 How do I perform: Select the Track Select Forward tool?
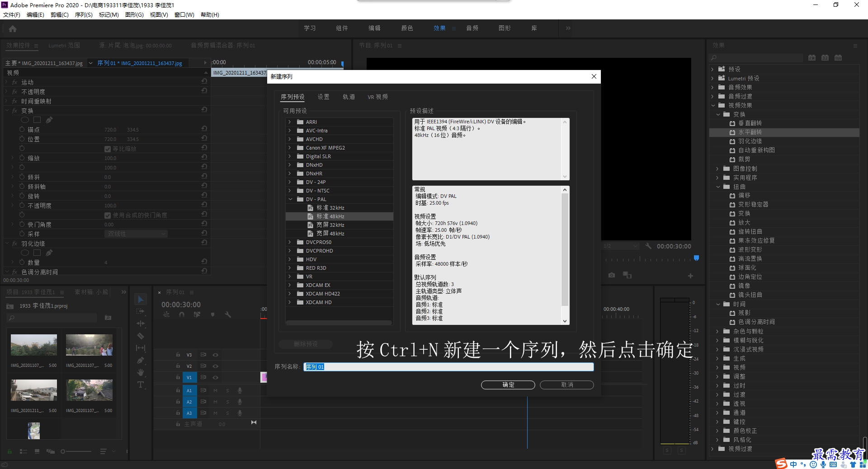pyautogui.click(x=141, y=311)
